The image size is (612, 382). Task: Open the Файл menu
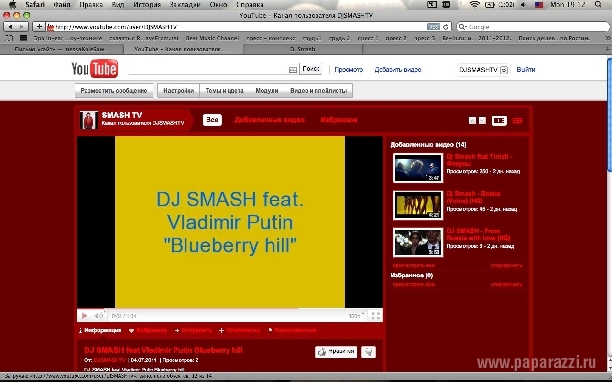(x=62, y=5)
